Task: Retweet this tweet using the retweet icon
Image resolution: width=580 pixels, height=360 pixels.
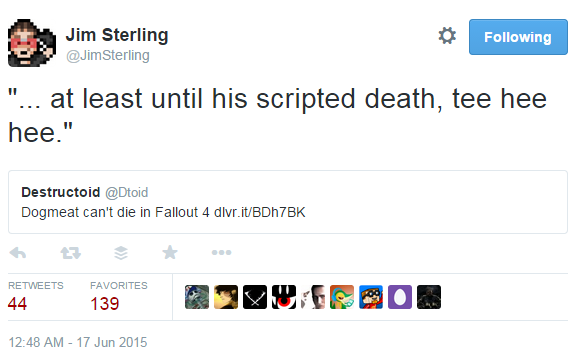Action: click(x=70, y=253)
